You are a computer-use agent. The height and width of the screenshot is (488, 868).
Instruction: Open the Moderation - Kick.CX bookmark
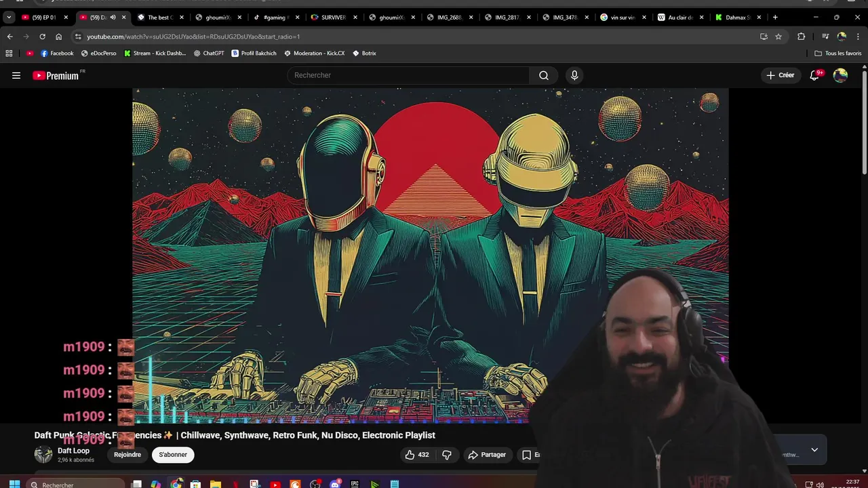(314, 53)
